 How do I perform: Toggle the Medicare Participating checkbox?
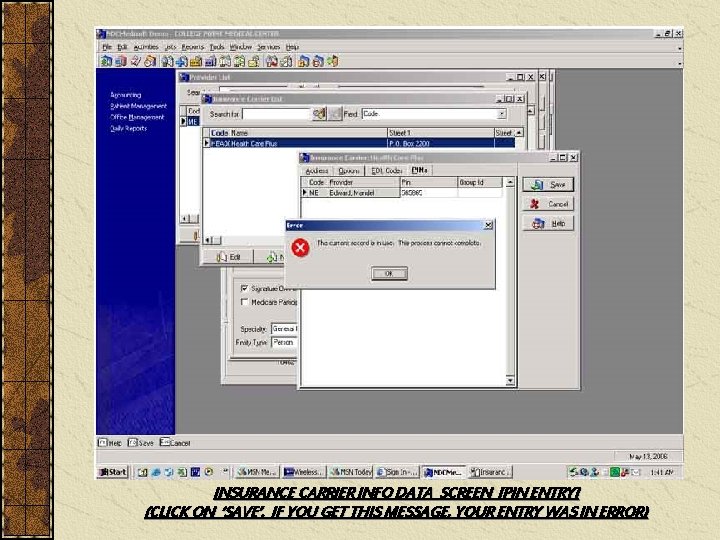pyautogui.click(x=244, y=302)
